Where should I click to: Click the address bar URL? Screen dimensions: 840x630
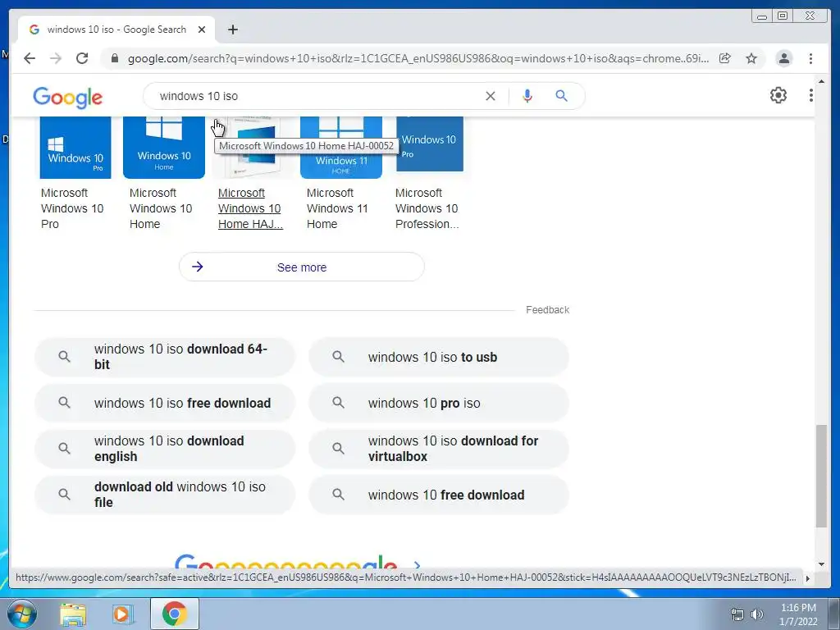click(x=418, y=58)
